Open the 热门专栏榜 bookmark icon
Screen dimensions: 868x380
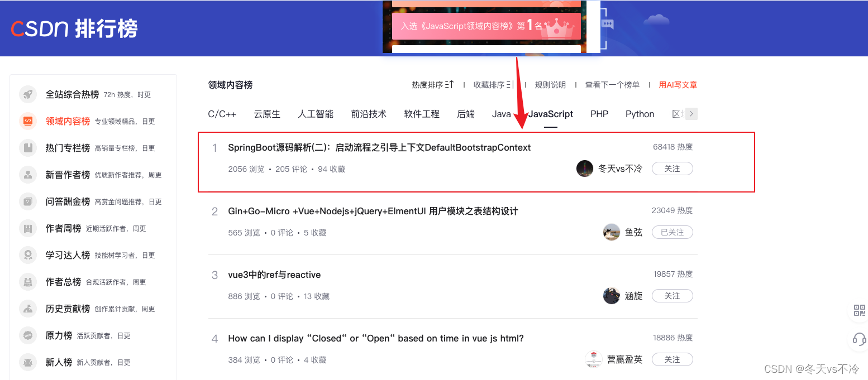pyautogui.click(x=28, y=148)
